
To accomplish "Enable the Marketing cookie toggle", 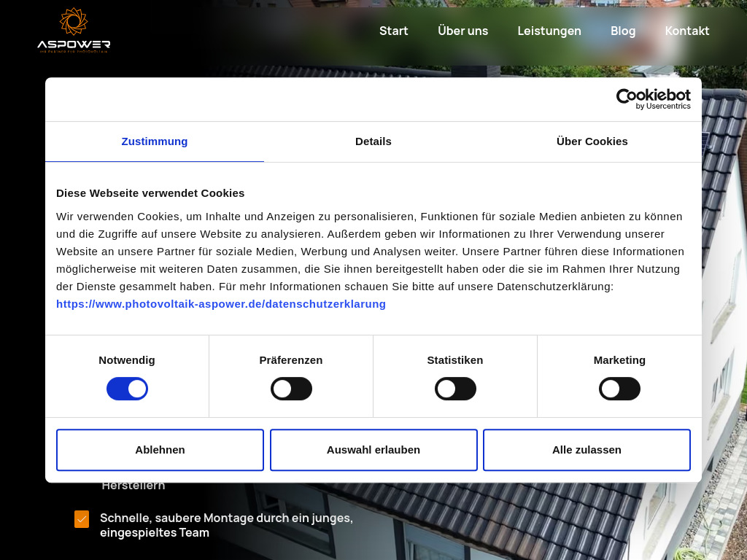I will click(619, 389).
